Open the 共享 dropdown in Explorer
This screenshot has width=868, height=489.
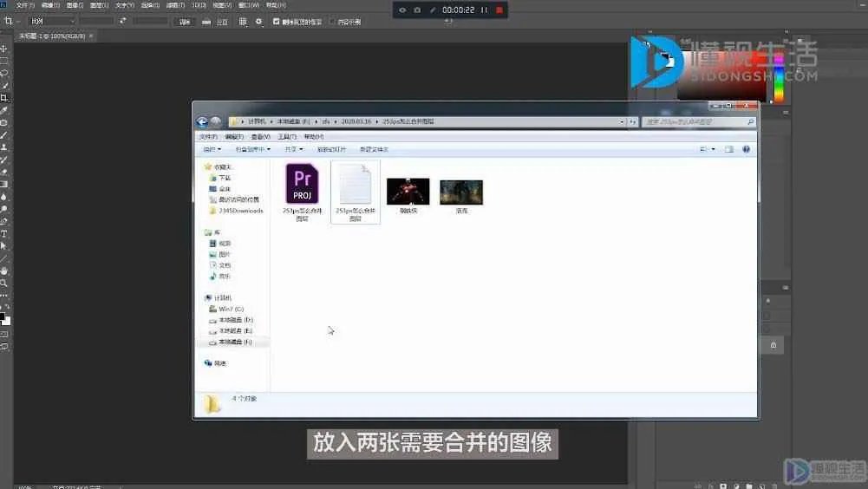click(x=293, y=149)
